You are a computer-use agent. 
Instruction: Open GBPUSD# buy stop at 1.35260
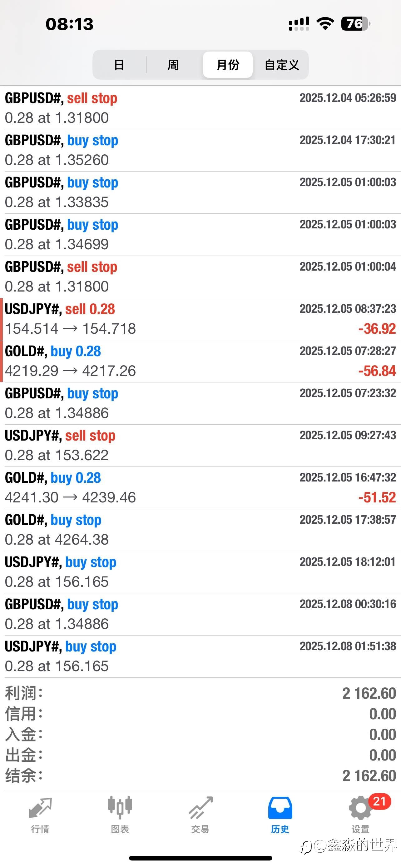(200, 150)
